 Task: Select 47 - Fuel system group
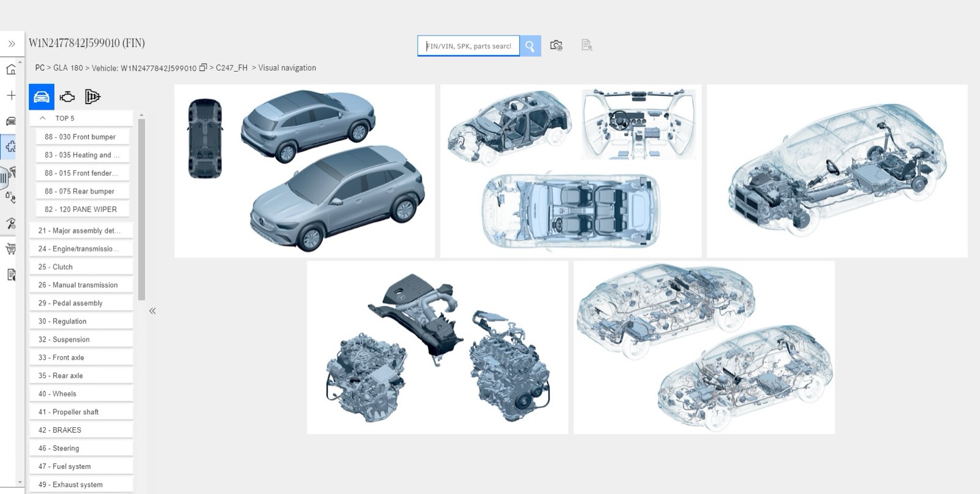point(81,466)
